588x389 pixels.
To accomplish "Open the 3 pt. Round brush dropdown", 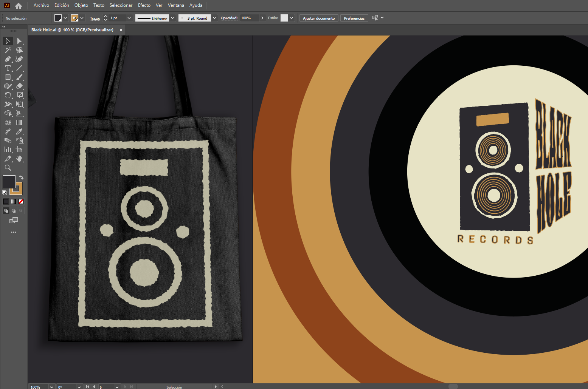I will point(215,18).
